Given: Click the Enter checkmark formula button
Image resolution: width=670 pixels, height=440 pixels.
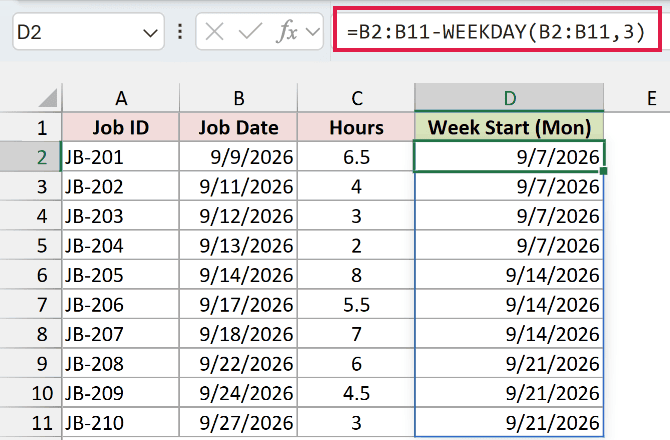Looking at the screenshot, I should pyautogui.click(x=250, y=32).
